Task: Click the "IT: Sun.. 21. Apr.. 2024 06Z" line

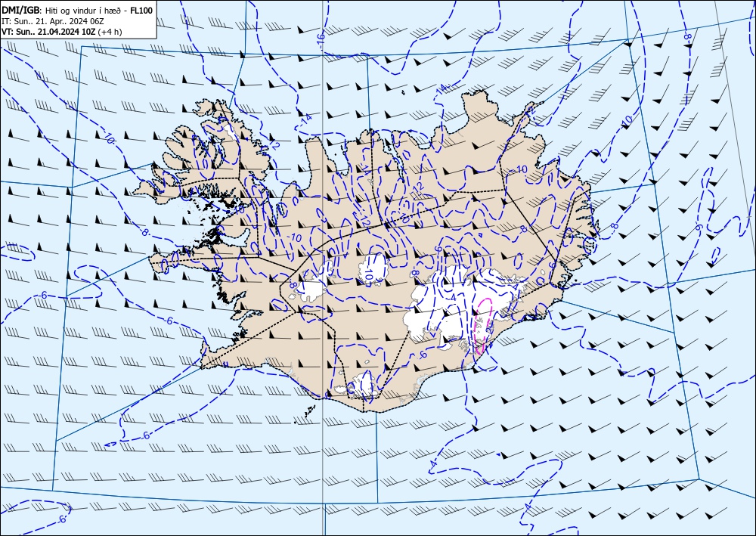Action: pos(53,21)
